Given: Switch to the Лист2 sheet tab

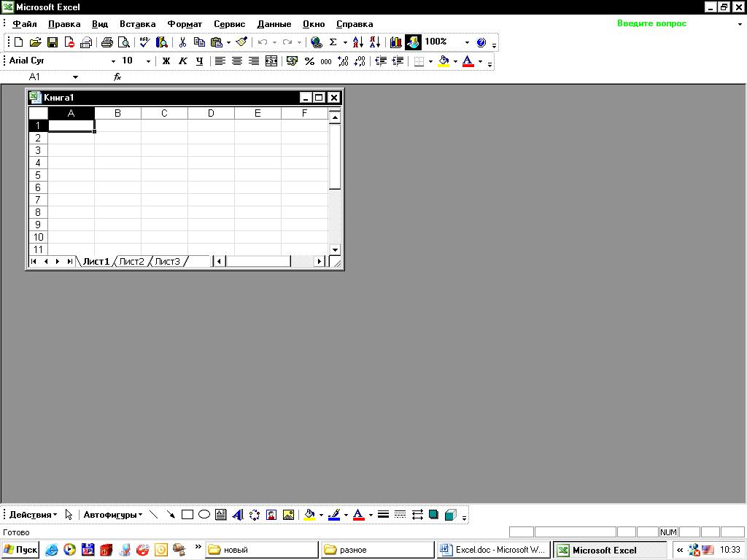Looking at the screenshot, I should (x=131, y=262).
